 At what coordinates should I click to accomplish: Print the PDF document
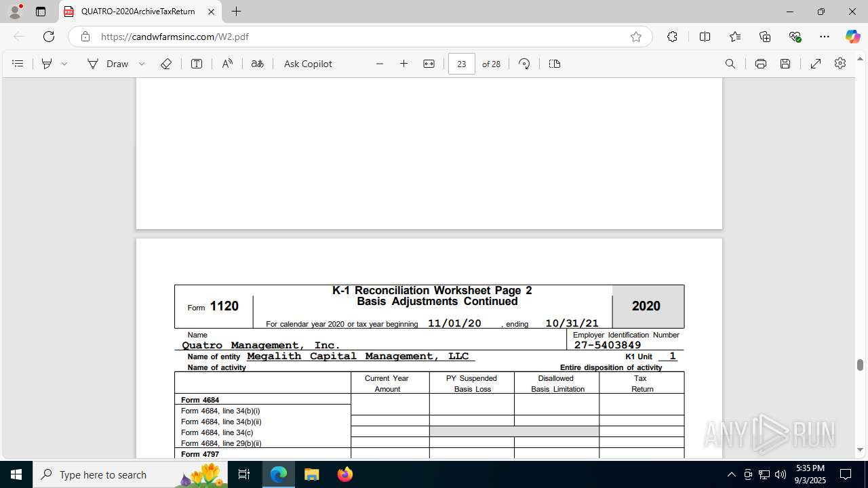(x=761, y=64)
